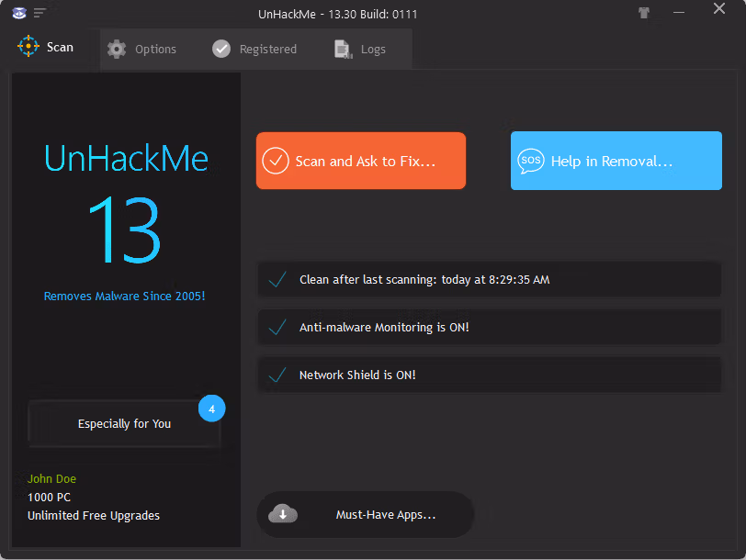Image resolution: width=746 pixels, height=560 pixels.
Task: Click the Registered checkmark icon
Action: [221, 49]
